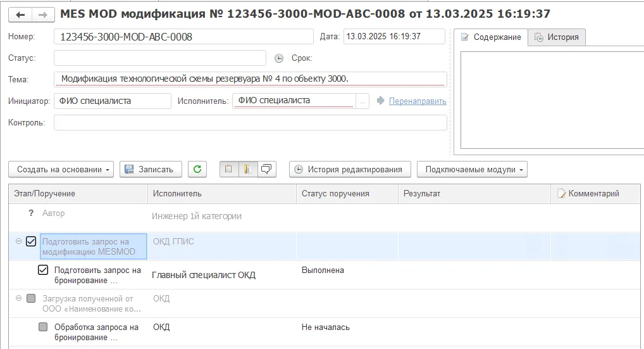Collapse the 'Загрузка полученной от ООО' stage
644x349 pixels.
pyautogui.click(x=18, y=298)
